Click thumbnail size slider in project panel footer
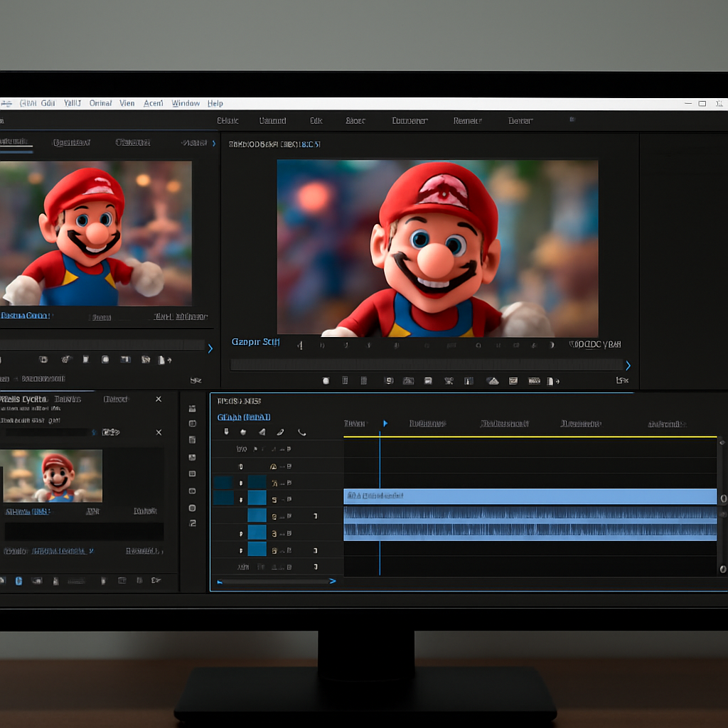Screen dimensions: 728x728 click(77, 581)
